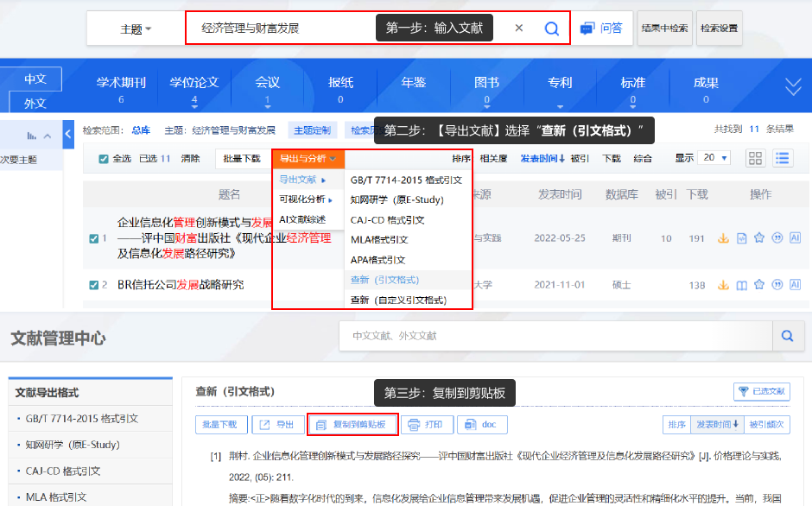Click the search magnifier icon in top bar
Viewport: 812px width, 506px height.
(x=551, y=28)
